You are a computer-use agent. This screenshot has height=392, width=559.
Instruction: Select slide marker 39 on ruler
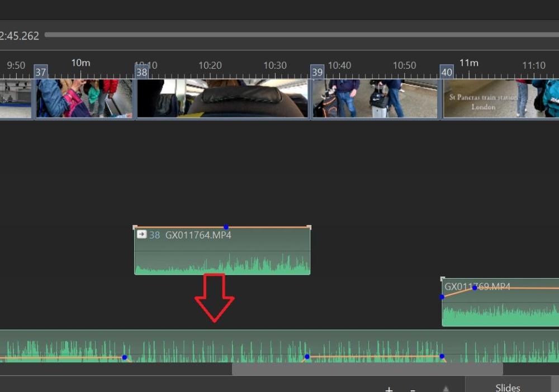point(317,72)
